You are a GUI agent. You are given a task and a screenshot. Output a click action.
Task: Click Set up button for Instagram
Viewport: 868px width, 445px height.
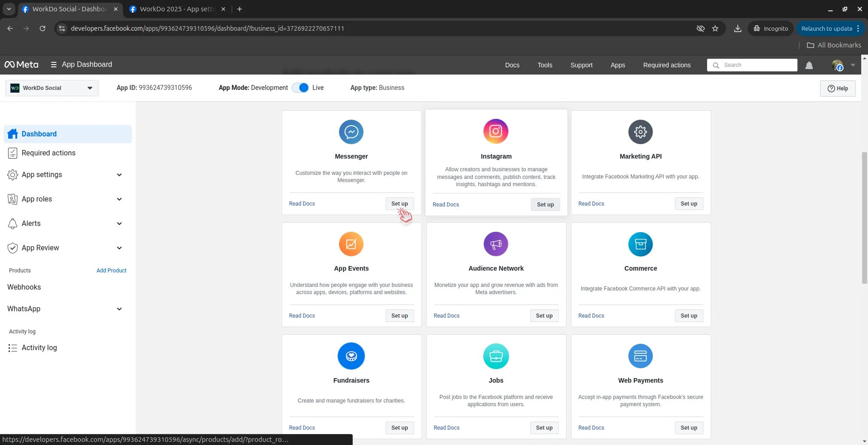[x=545, y=205]
